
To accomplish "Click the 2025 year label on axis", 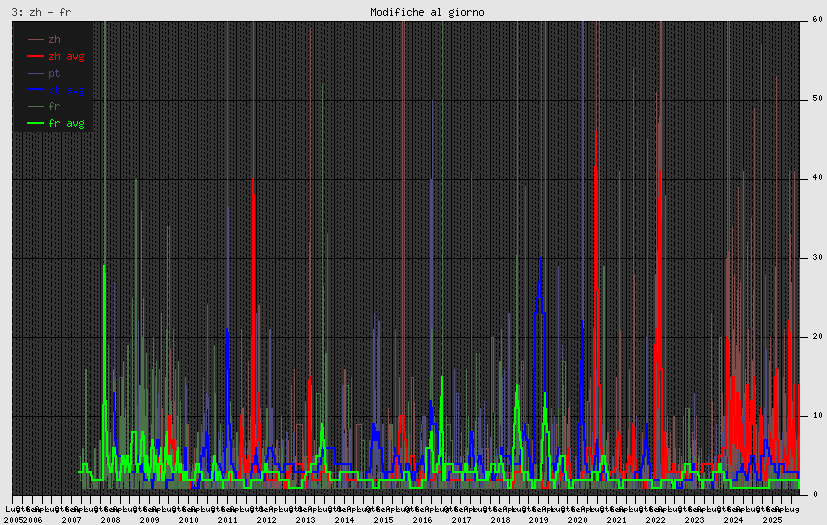I will coord(773,520).
